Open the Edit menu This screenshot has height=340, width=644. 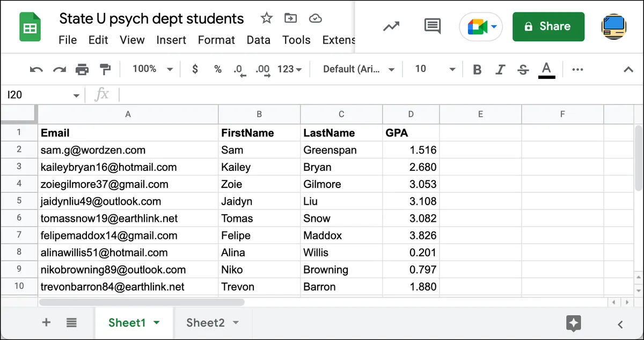(98, 40)
